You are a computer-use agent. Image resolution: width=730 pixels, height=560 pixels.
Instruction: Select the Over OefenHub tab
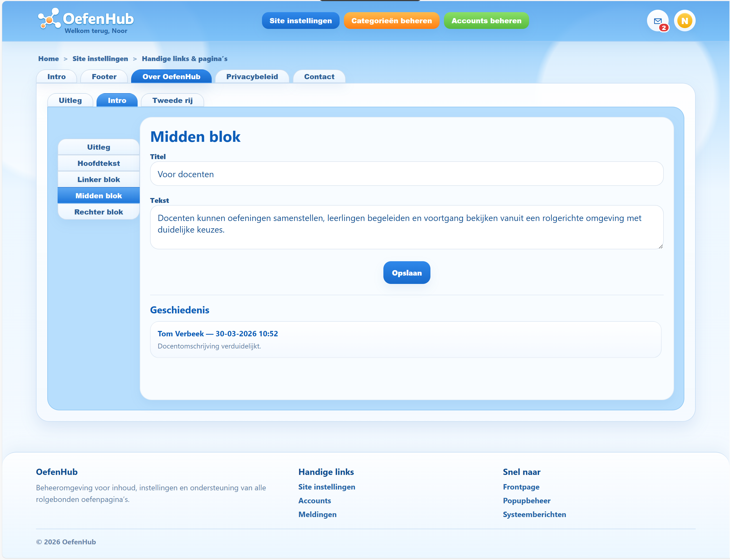point(171,77)
